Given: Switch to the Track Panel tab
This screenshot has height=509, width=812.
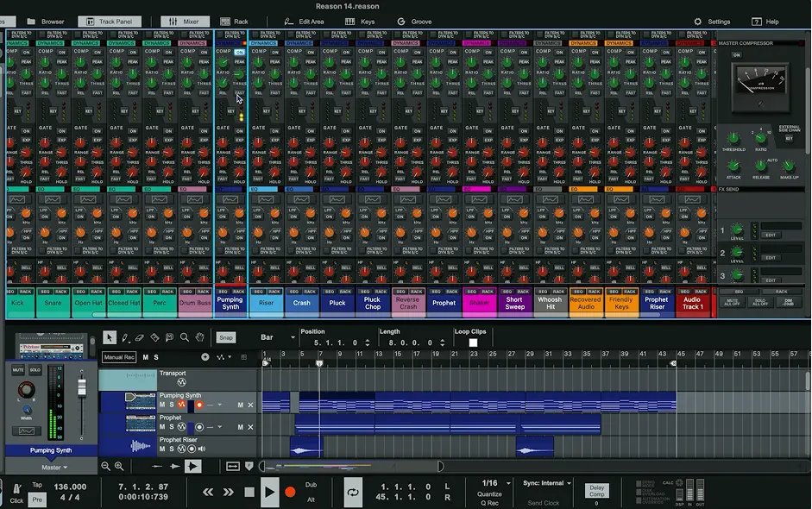Looking at the screenshot, I should point(110,22).
